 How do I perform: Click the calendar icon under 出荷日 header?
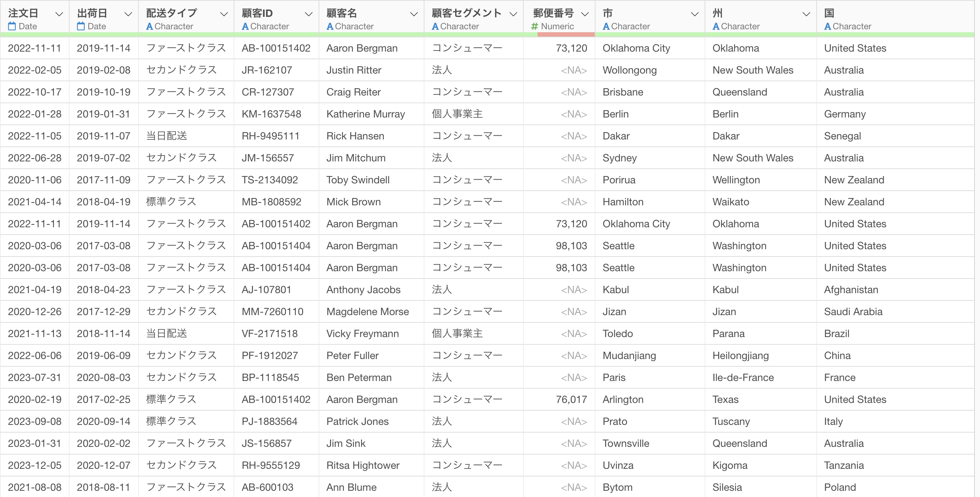click(81, 26)
